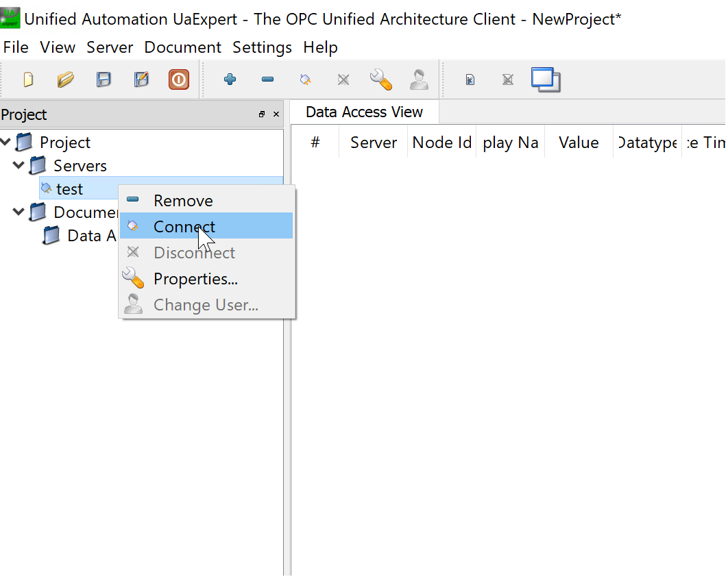Open server properties with the toolbar wrench icon
The image size is (728, 577).
[381, 79]
